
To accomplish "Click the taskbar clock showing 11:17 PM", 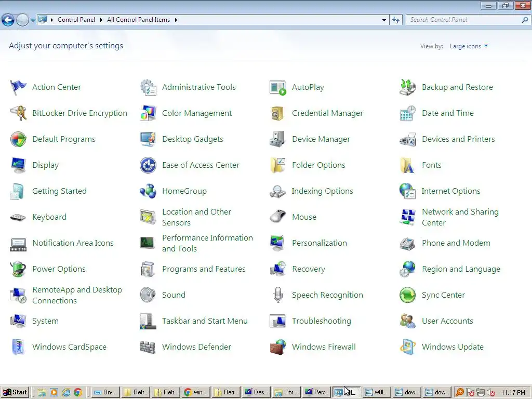I will [x=513, y=393].
